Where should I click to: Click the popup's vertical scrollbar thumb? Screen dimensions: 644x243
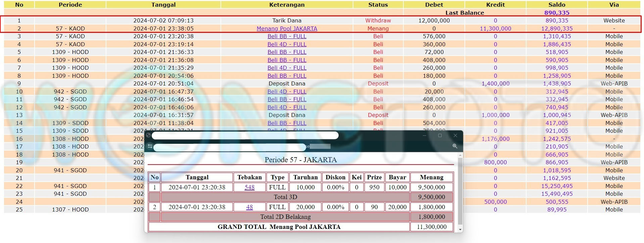click(460, 191)
